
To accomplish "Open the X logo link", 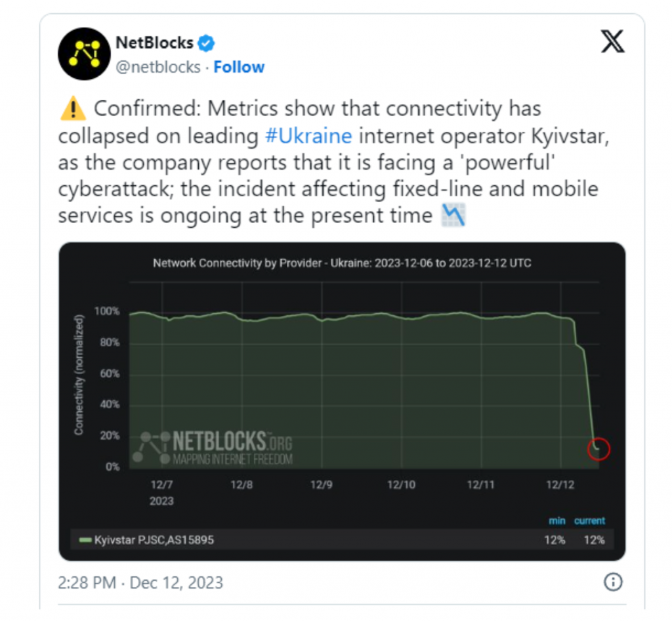I will point(613,43).
